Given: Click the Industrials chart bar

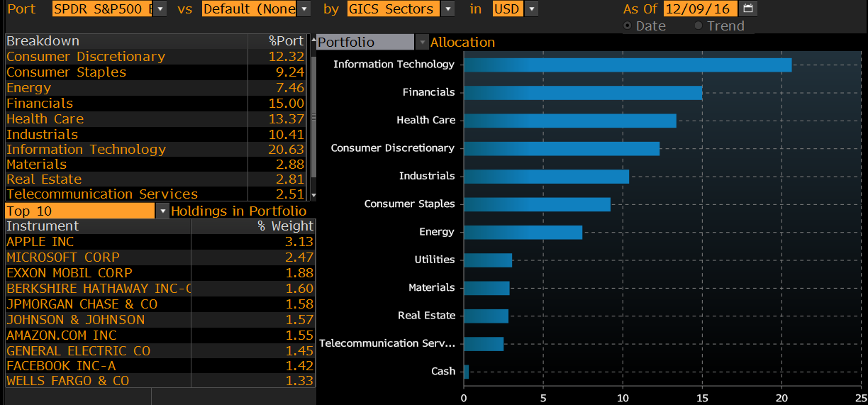Looking at the screenshot, I should coord(546,176).
